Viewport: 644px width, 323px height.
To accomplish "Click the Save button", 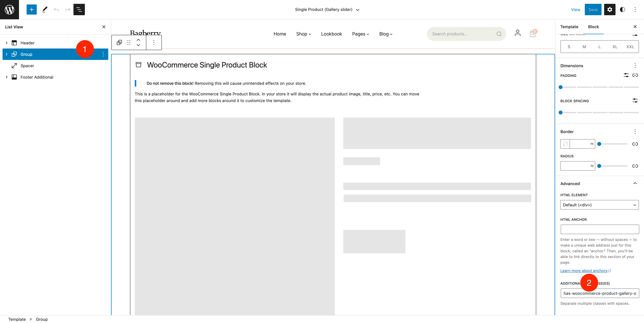I will 593,10.
